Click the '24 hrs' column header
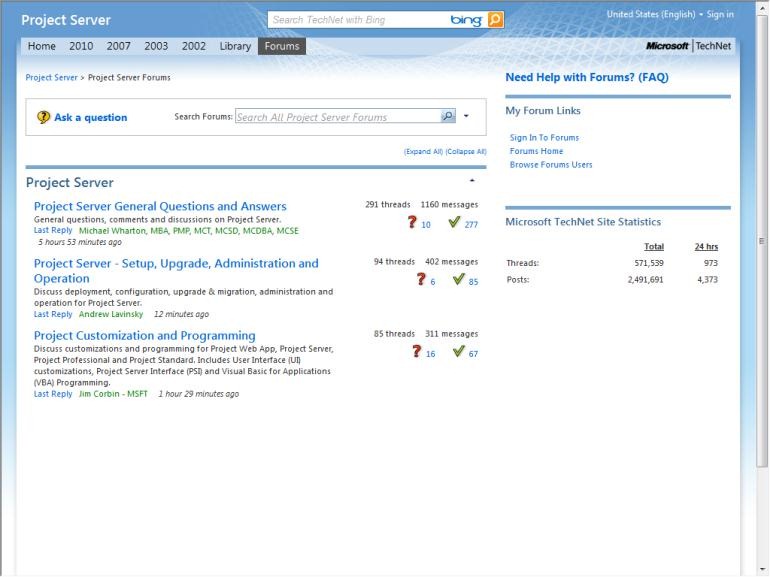Image resolution: width=770 pixels, height=577 pixels. tap(706, 247)
